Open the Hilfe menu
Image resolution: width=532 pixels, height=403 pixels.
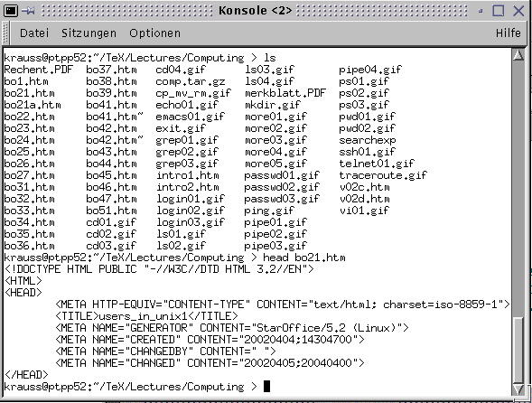[508, 33]
